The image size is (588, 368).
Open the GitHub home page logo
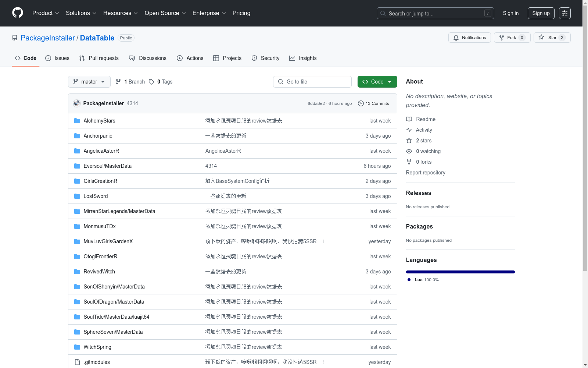pyautogui.click(x=17, y=13)
